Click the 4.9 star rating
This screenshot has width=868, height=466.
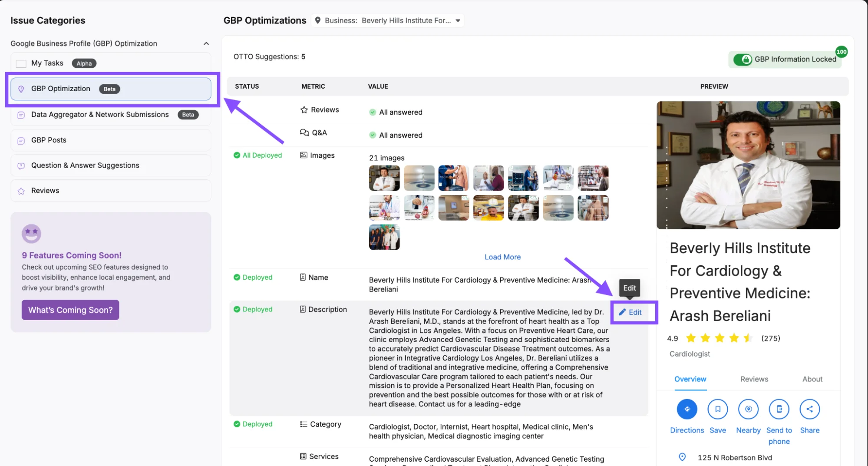pos(673,338)
